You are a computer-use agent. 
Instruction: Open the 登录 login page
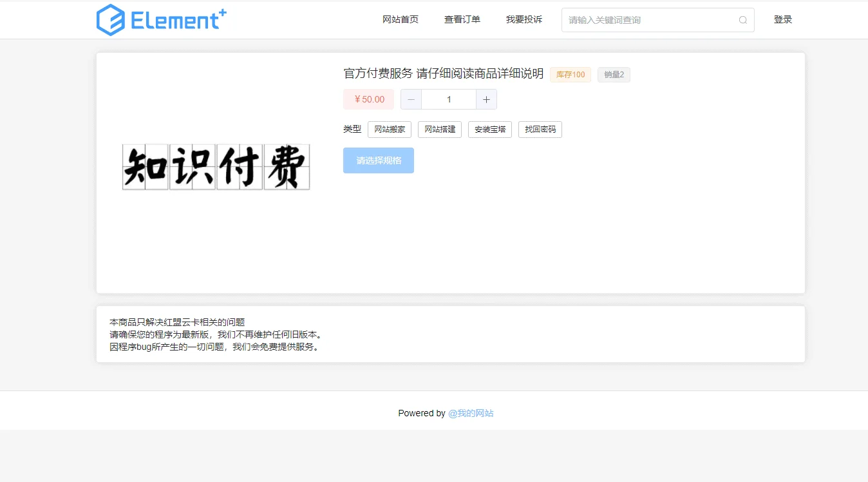pos(783,19)
